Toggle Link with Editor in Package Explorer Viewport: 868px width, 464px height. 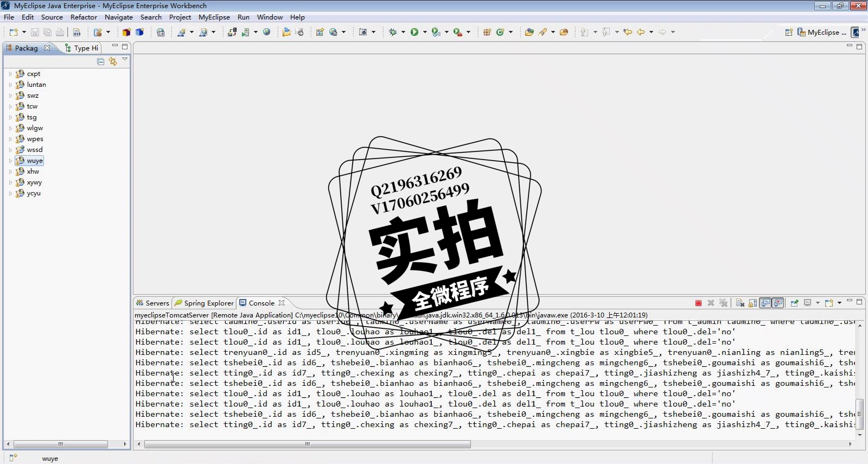click(113, 61)
